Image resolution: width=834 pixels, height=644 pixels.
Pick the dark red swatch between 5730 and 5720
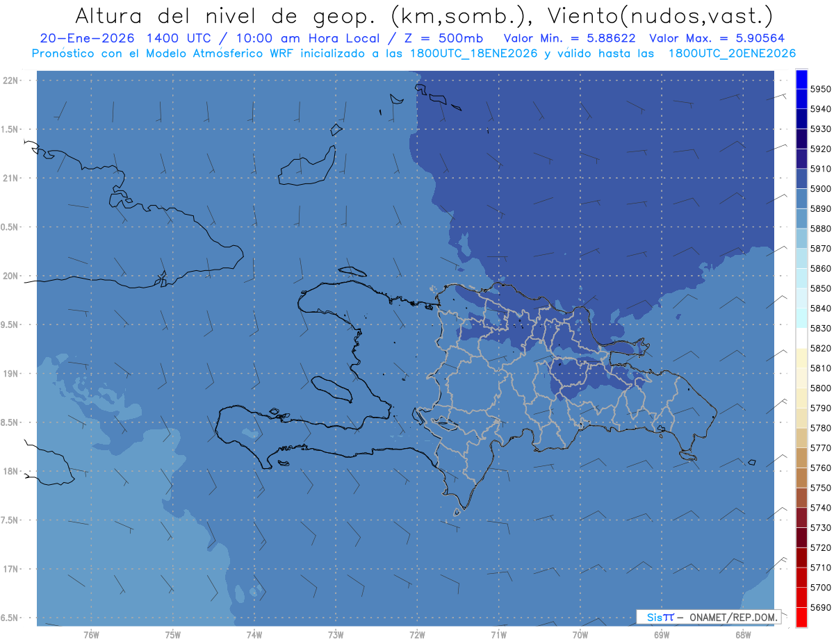tap(801, 538)
